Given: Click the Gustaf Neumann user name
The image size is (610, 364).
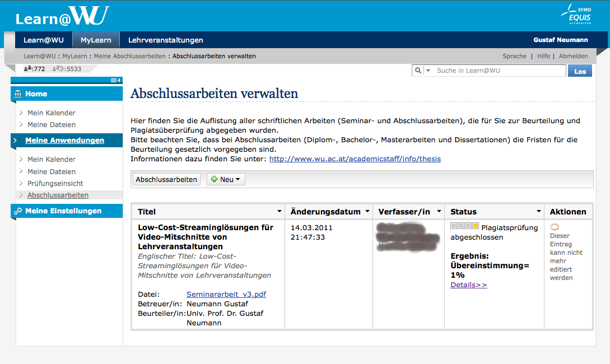Looking at the screenshot, I should click(x=561, y=40).
